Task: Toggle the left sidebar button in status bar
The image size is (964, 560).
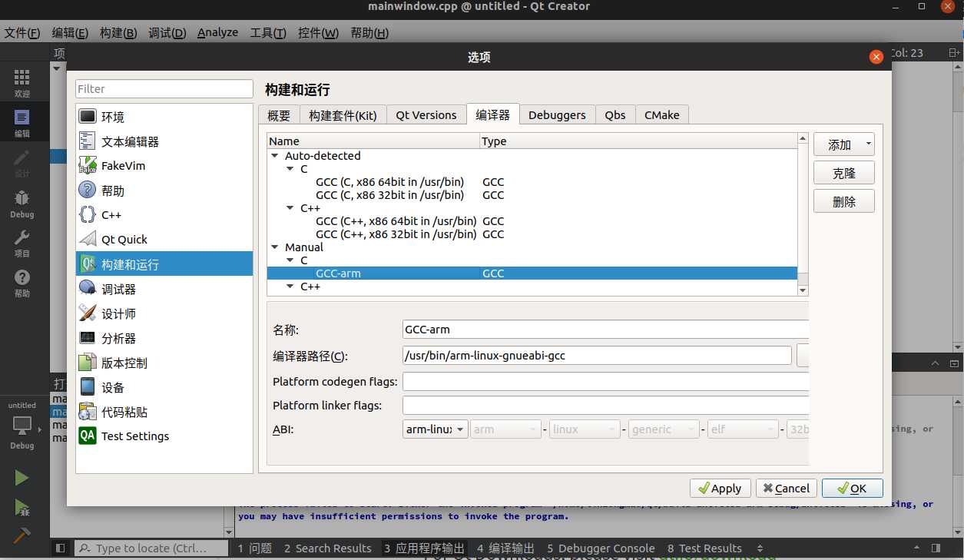Action: pyautogui.click(x=60, y=548)
